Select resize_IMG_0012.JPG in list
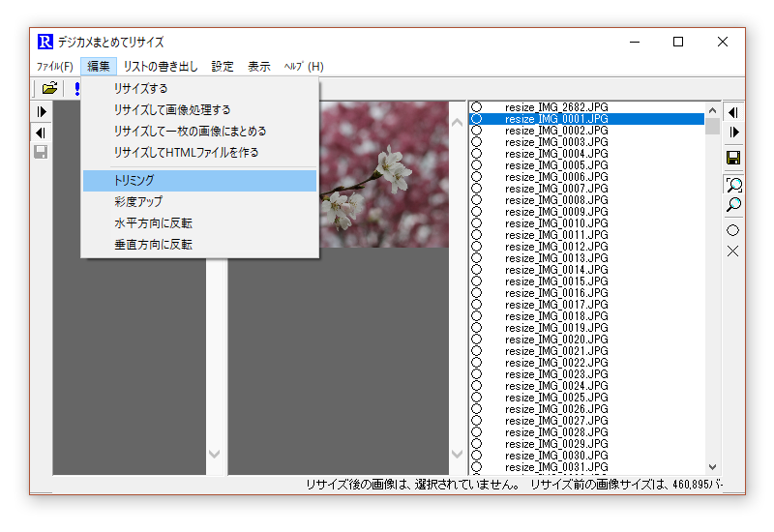 point(556,247)
